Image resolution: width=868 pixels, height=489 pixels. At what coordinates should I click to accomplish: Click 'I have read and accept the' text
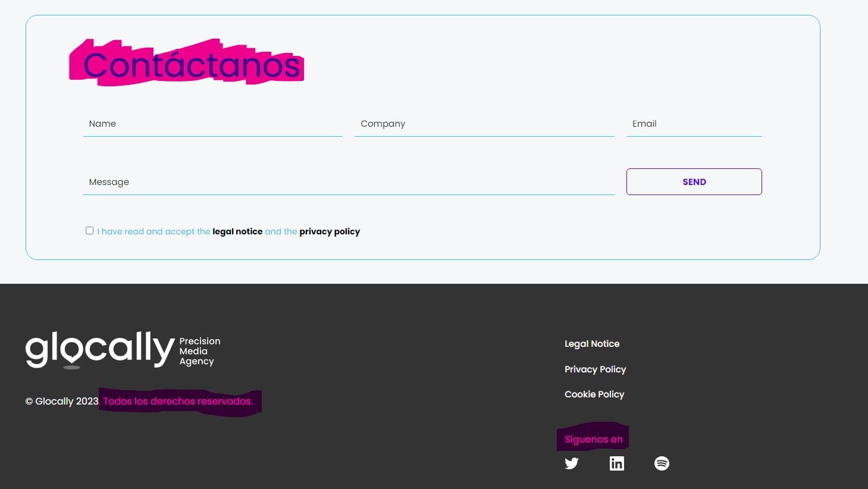[x=153, y=231]
